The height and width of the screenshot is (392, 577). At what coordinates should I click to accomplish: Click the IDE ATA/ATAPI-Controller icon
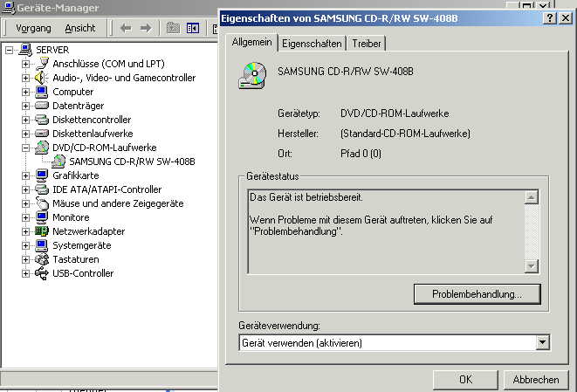(x=42, y=189)
